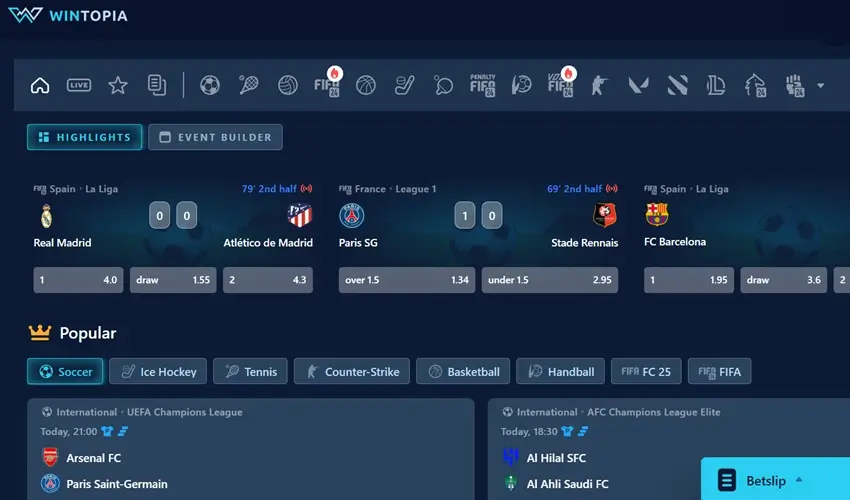
Task: Open the Paris Saint-Germain team row
Action: click(x=104, y=484)
